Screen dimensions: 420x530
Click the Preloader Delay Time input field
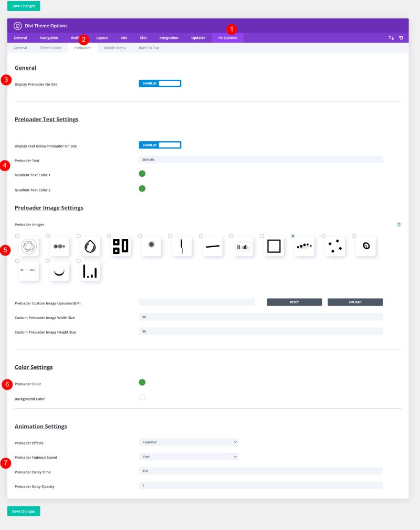[261, 471]
